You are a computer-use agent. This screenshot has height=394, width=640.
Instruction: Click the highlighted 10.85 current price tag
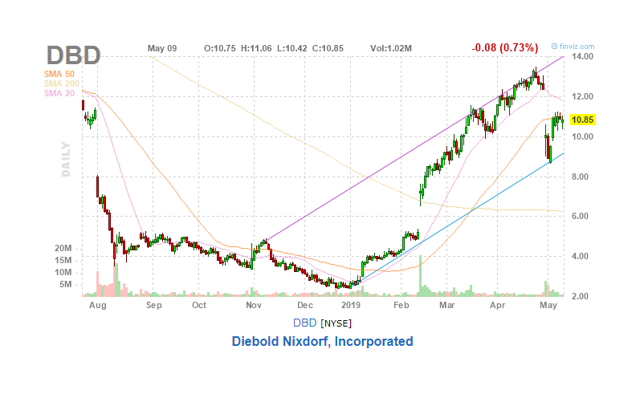[583, 120]
